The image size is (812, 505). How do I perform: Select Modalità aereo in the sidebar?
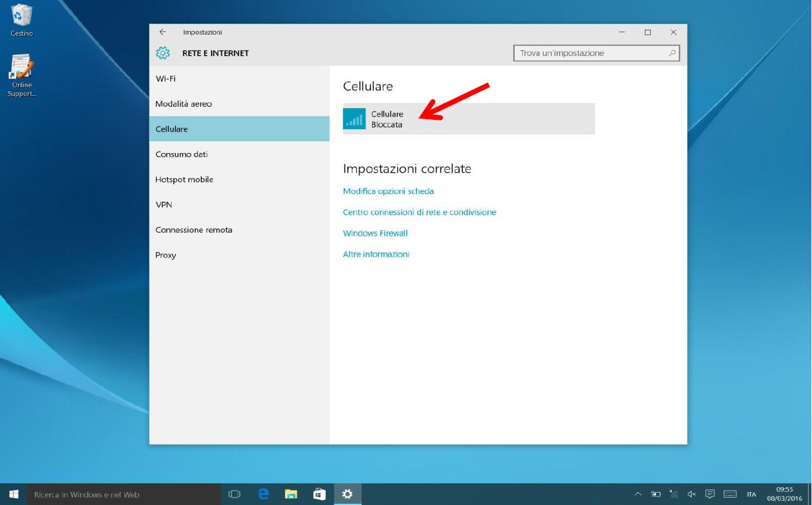click(x=239, y=104)
